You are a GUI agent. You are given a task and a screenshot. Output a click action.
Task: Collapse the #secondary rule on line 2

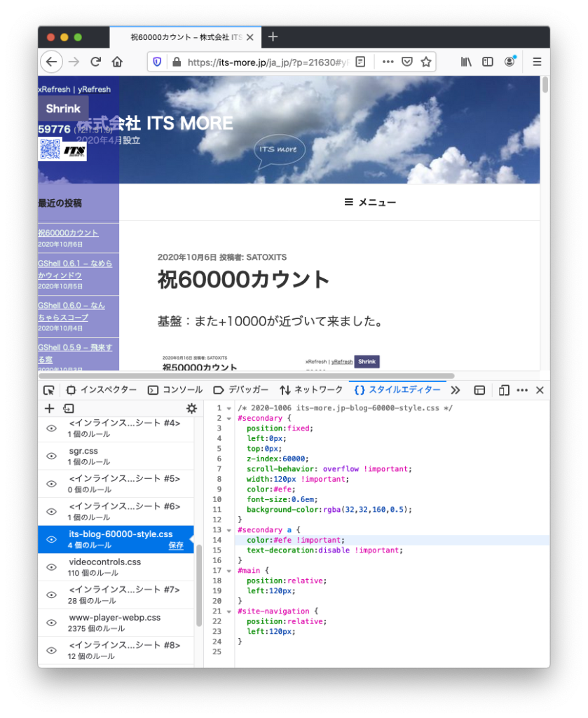(228, 419)
